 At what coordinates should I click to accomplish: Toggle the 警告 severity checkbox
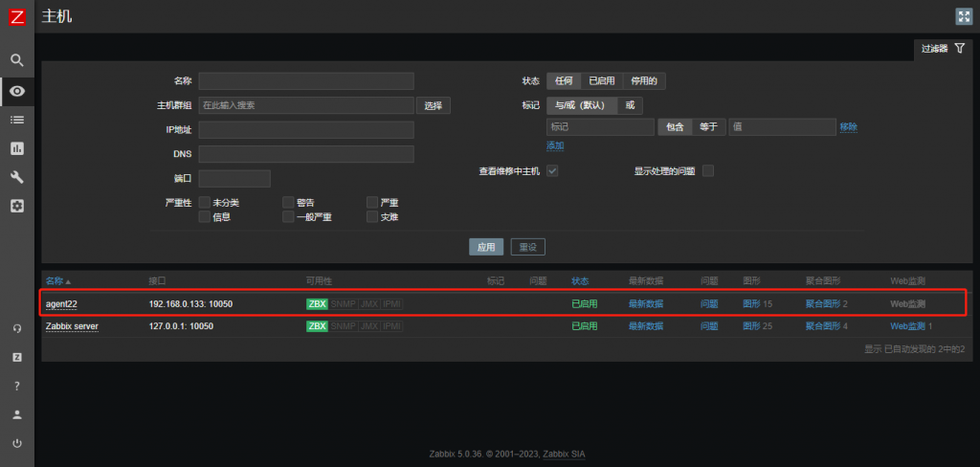288,203
